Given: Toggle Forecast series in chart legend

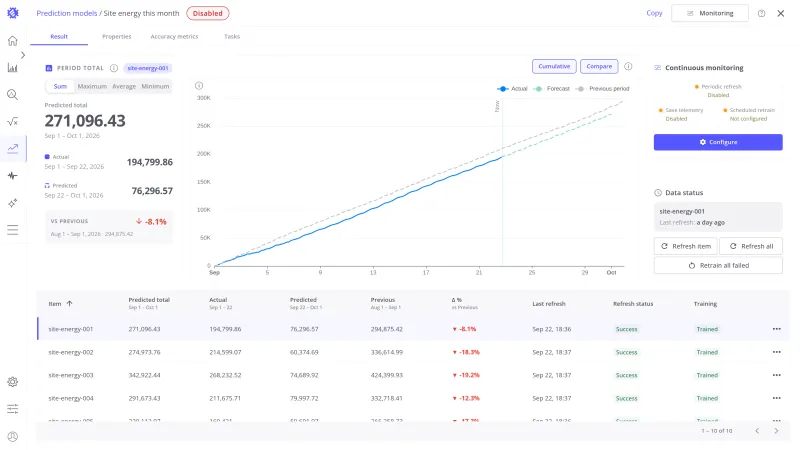Looking at the screenshot, I should click(x=552, y=89).
